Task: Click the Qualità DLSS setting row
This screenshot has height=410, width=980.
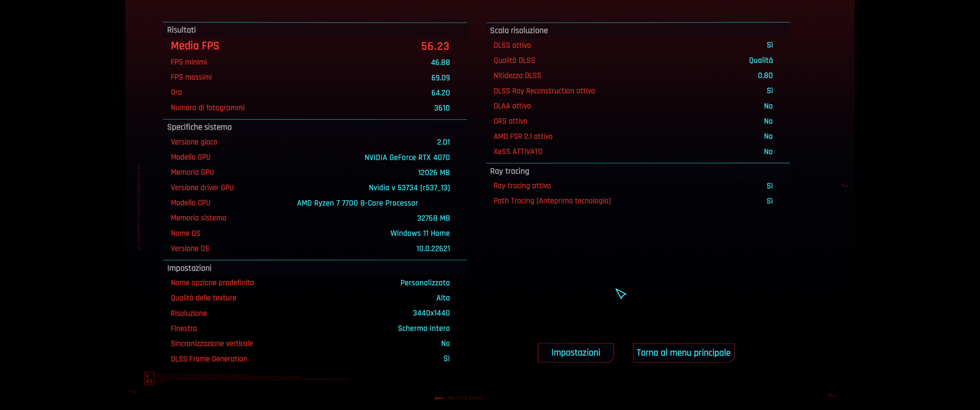Action: tap(633, 60)
